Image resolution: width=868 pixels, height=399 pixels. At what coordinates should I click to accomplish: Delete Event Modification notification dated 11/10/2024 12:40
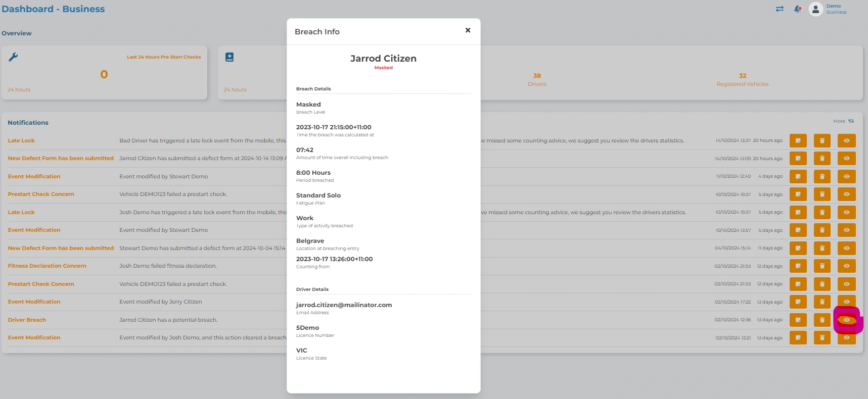point(823,176)
